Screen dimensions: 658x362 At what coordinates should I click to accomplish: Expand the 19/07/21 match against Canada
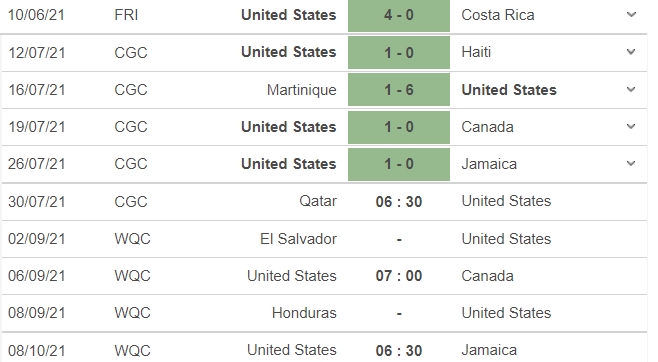coord(631,126)
